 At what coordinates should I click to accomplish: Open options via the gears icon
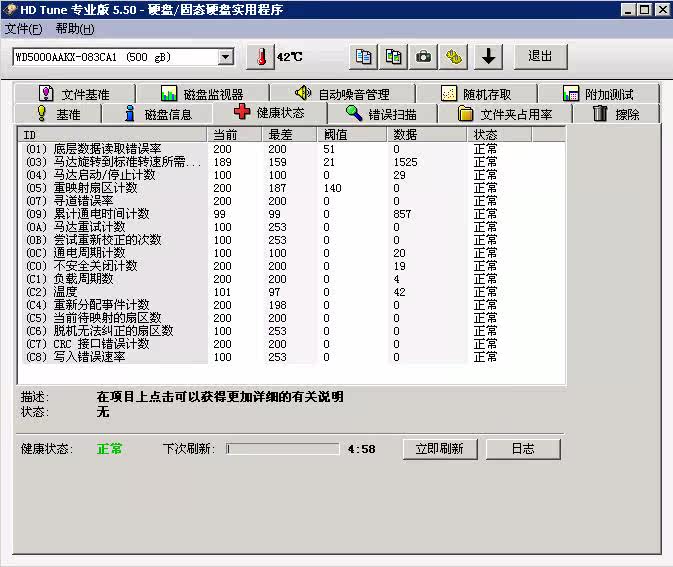(454, 57)
